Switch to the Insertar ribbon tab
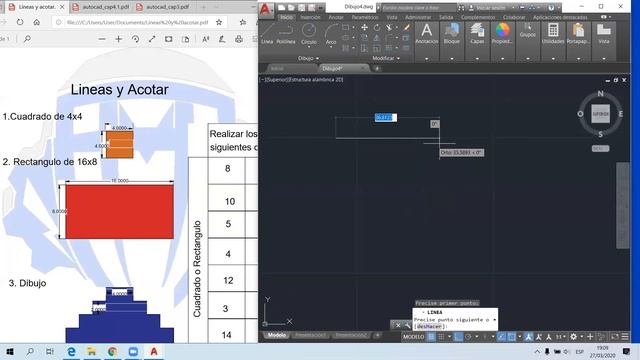 click(x=310, y=18)
